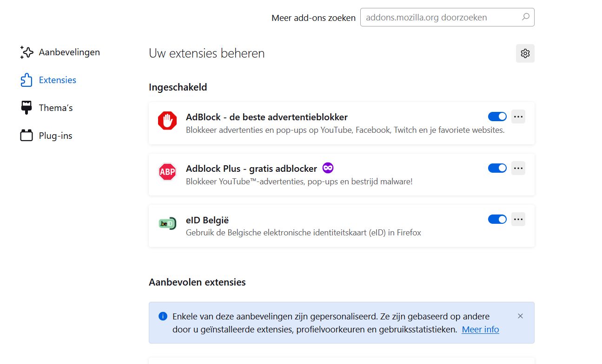The height and width of the screenshot is (364, 602).
Task: Click the addons.mozilla.org search field
Action: (x=442, y=17)
